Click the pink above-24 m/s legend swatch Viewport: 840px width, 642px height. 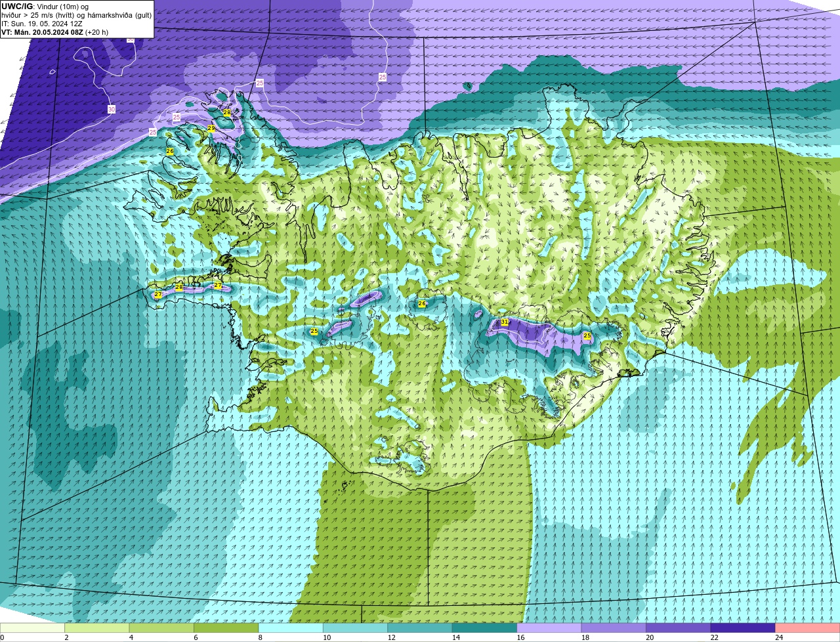pos(808,628)
